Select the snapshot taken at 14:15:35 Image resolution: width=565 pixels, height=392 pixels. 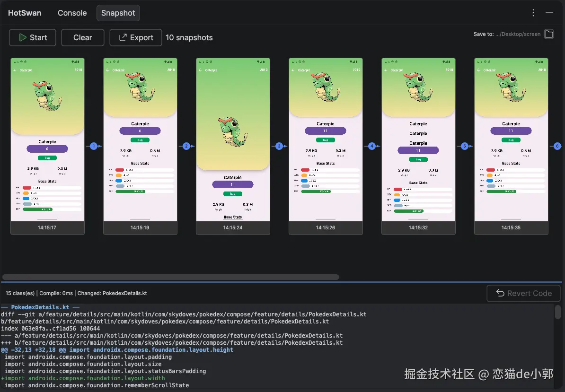(512, 147)
